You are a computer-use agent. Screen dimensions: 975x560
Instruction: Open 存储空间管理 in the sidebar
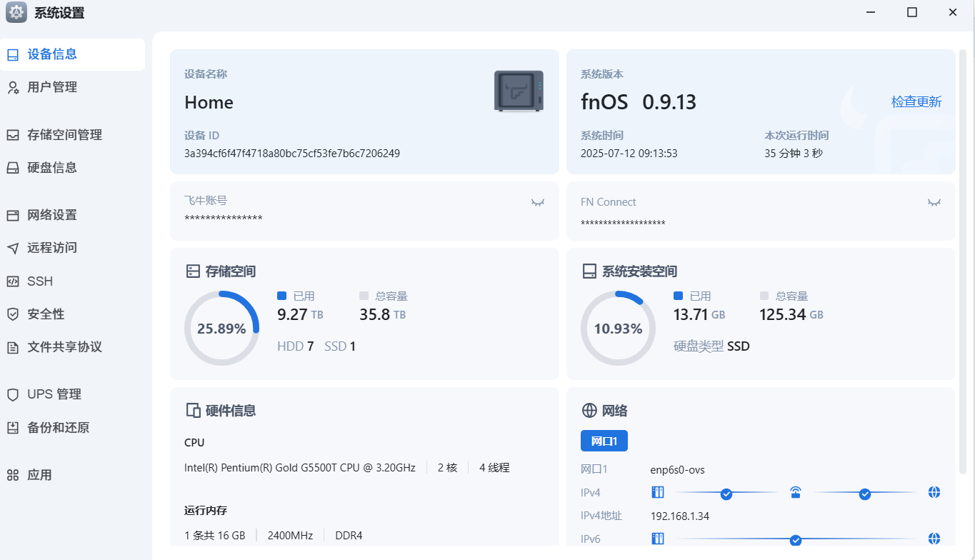click(64, 135)
